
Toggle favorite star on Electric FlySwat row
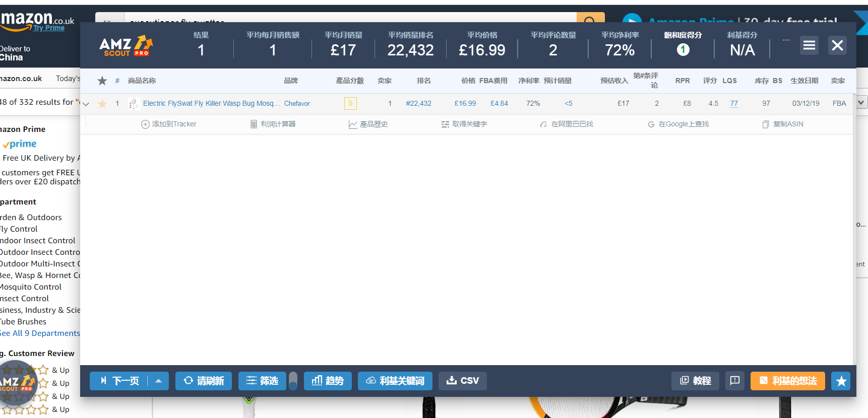pos(102,104)
